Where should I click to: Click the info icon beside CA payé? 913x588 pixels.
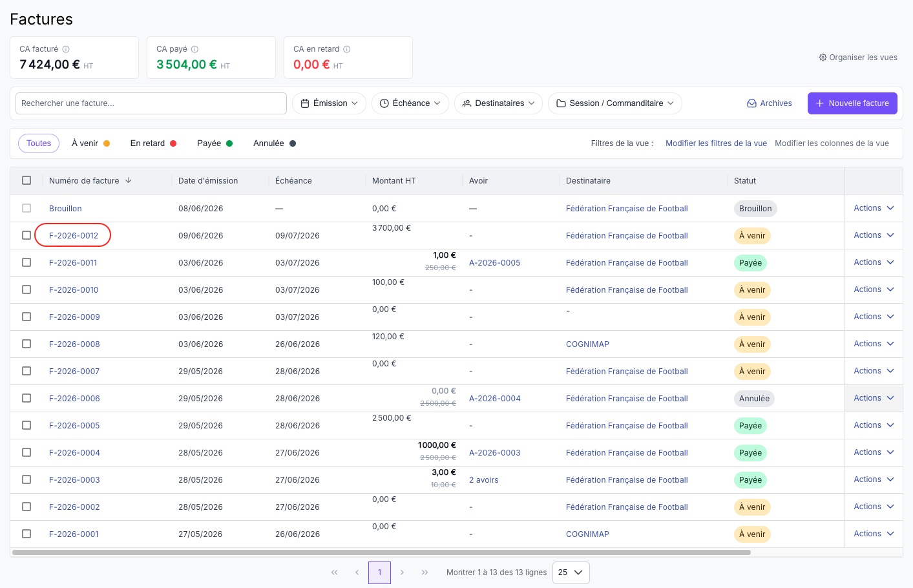(194, 49)
